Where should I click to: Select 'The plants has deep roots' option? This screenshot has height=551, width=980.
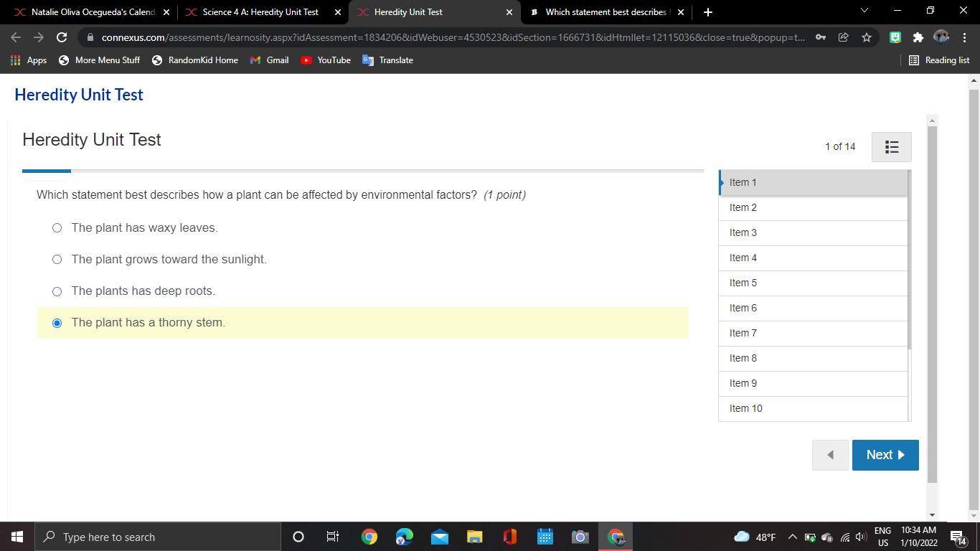click(57, 291)
